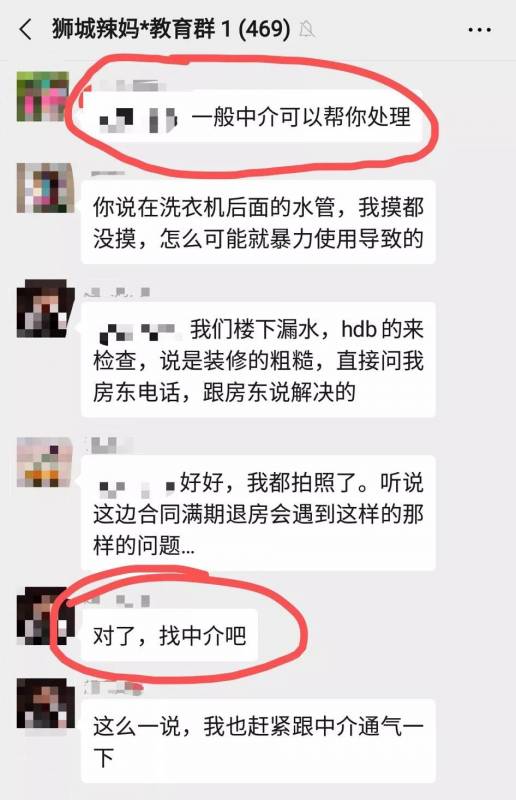The width and height of the screenshot is (516, 800).
Task: Open the green pixelated avatar's profile
Action: click(x=43, y=96)
